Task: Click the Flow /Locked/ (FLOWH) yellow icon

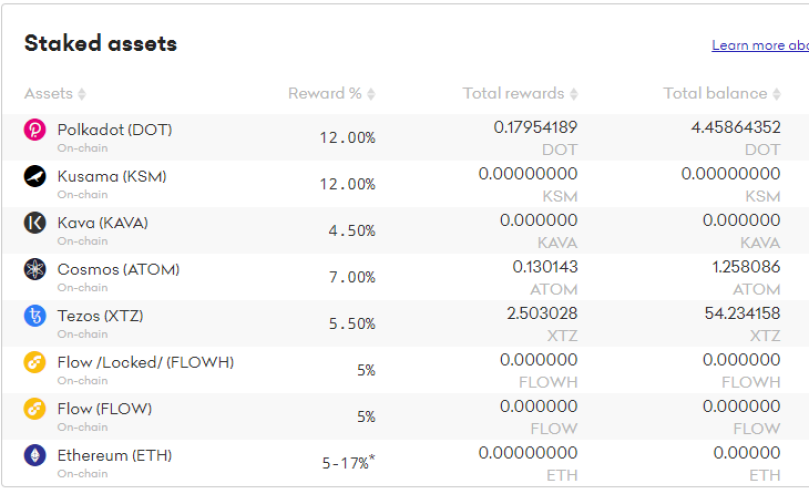Action: click(35, 362)
